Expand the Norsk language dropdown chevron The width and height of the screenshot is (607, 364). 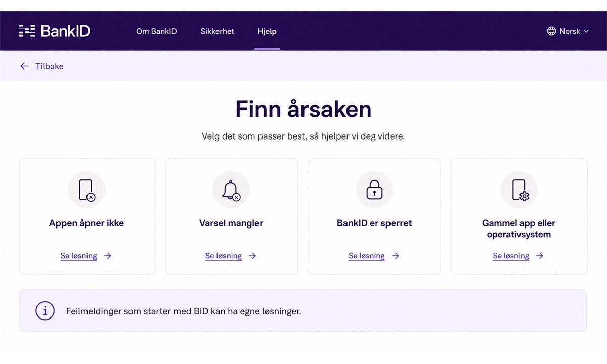coord(586,31)
